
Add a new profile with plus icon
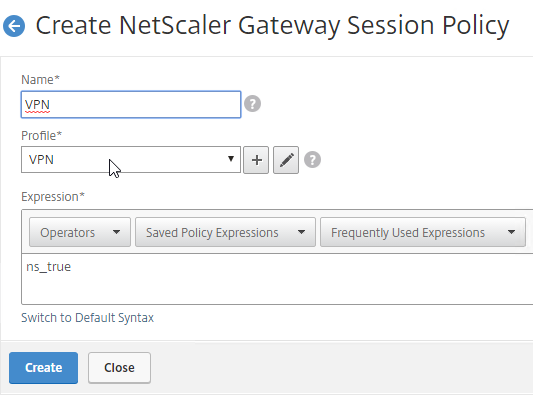tap(256, 160)
